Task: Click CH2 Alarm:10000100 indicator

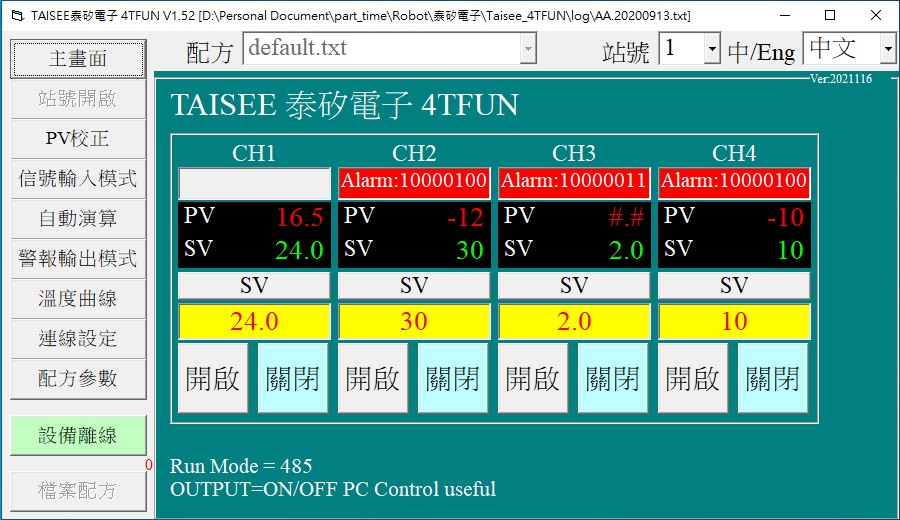Action: [x=414, y=183]
